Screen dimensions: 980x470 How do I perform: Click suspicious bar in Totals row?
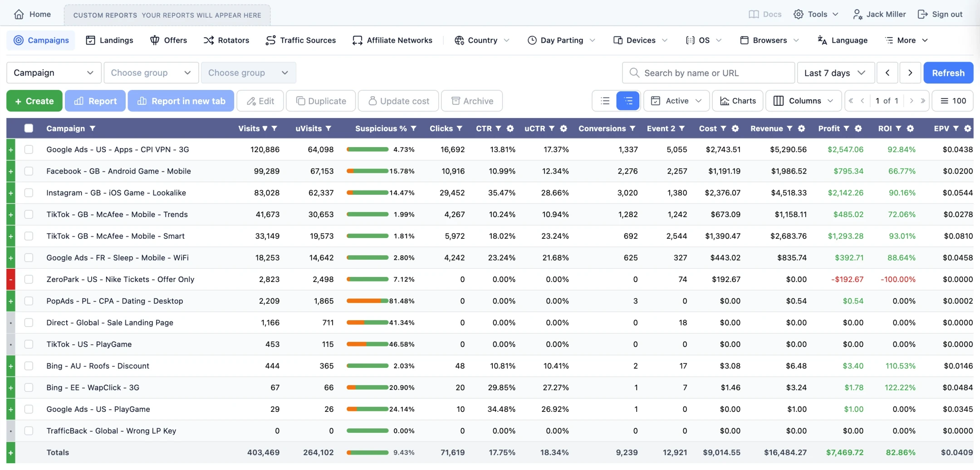coord(367,452)
